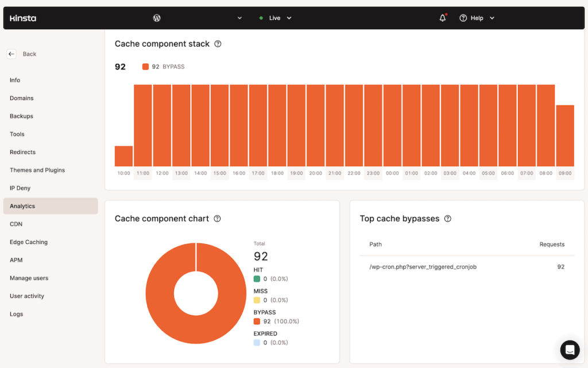The height and width of the screenshot is (368, 588).
Task: Open the Live environment dropdown
Action: point(276,18)
